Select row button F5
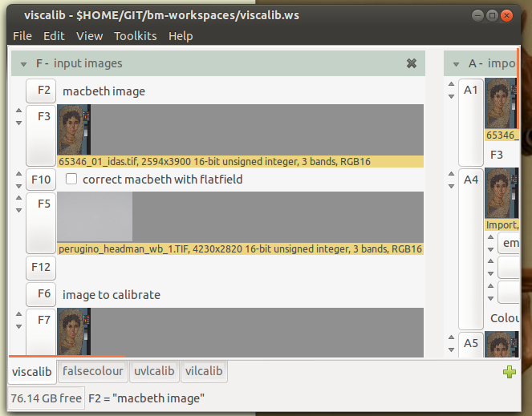 pos(41,223)
